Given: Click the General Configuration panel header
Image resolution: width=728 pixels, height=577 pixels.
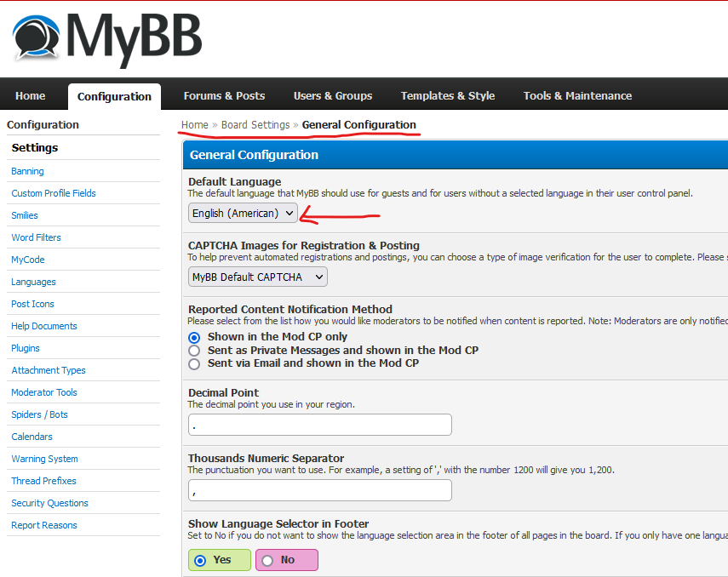Looking at the screenshot, I should coord(455,155).
